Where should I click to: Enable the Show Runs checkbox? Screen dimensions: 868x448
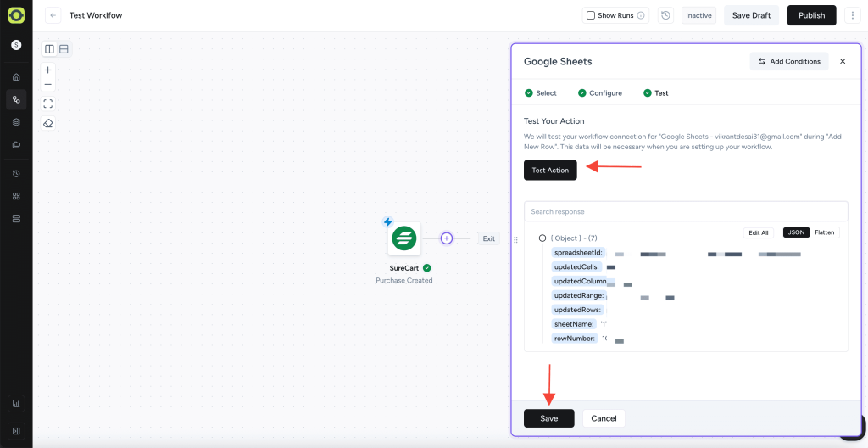[591, 15]
